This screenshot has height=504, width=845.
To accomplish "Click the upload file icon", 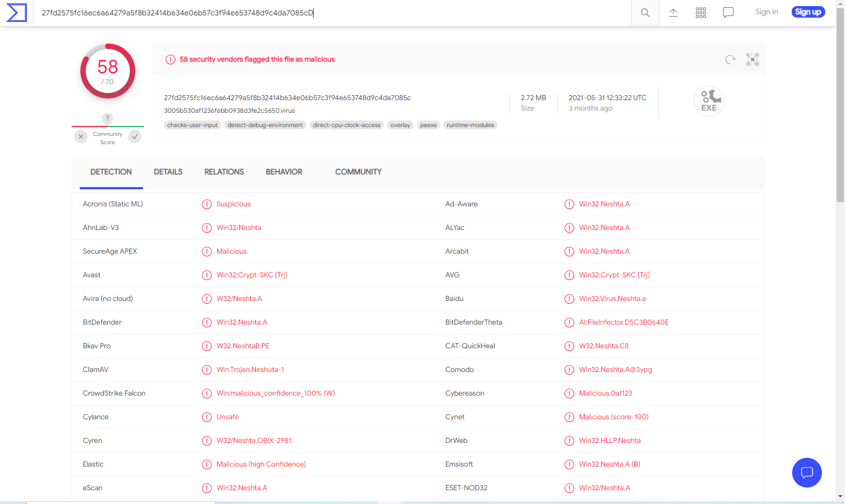I will point(673,13).
